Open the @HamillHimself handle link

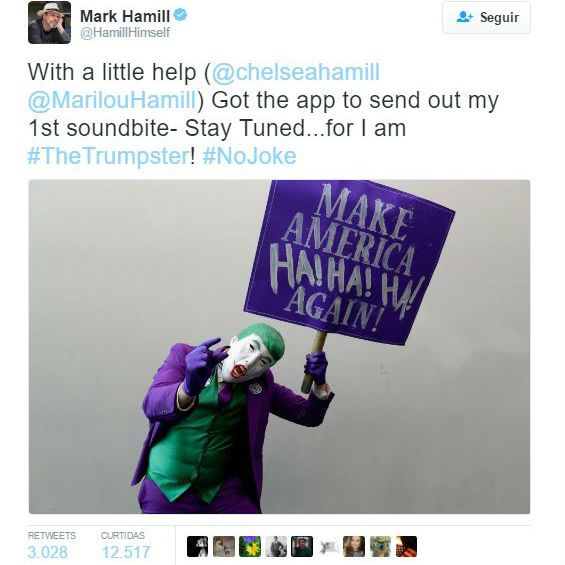(x=125, y=33)
